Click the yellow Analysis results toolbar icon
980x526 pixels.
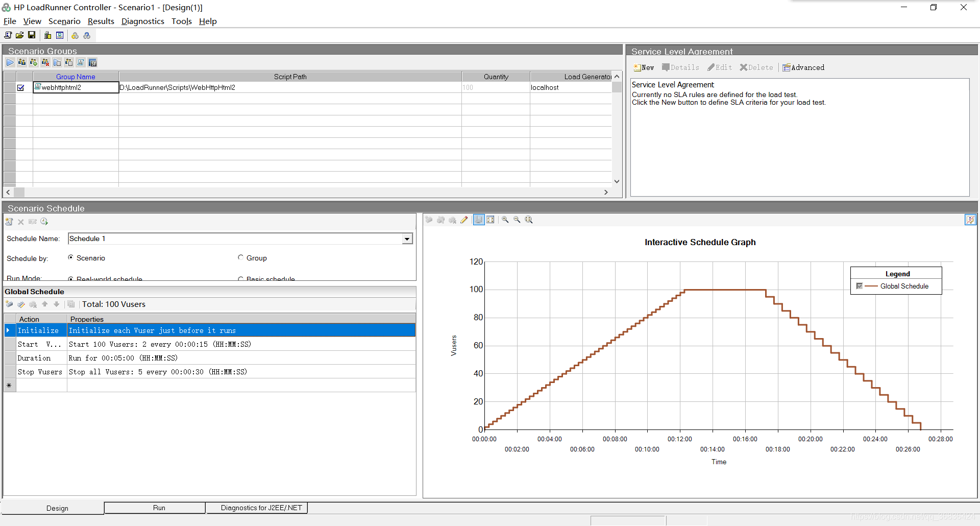(75, 35)
